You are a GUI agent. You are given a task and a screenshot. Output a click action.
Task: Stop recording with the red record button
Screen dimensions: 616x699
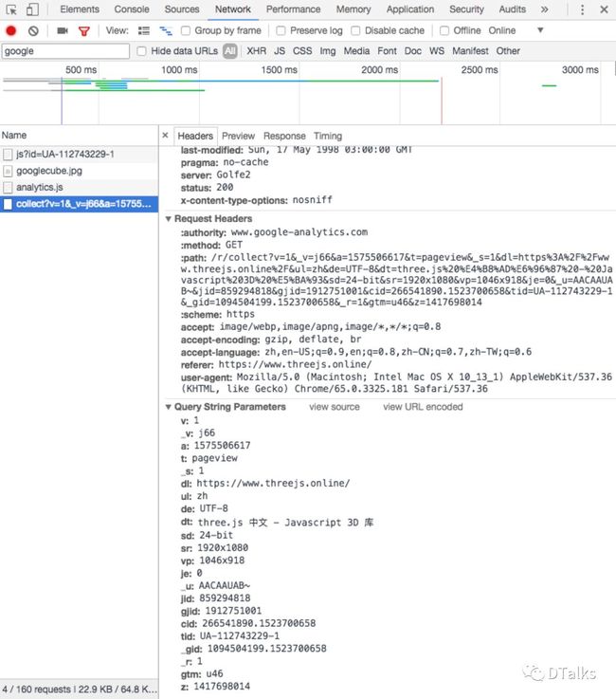11,30
